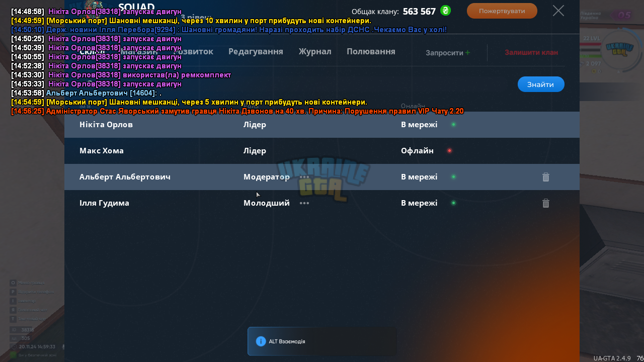Close the clan window

click(x=558, y=11)
